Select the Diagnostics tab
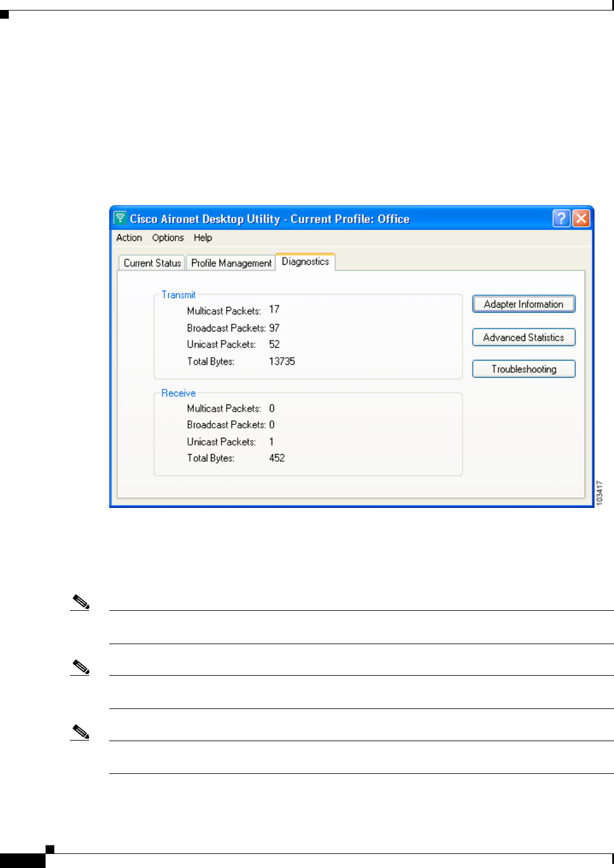Image resolution: width=614 pixels, height=868 pixels. click(x=306, y=261)
